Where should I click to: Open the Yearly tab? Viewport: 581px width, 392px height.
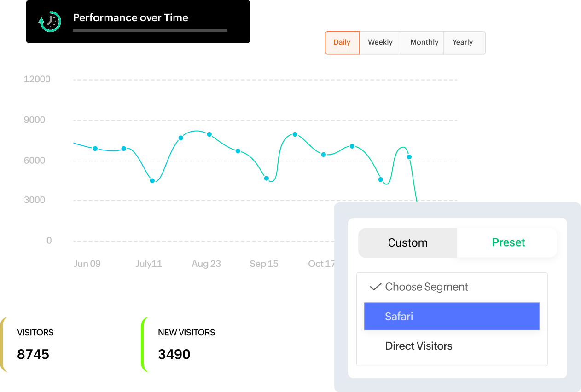(x=464, y=42)
